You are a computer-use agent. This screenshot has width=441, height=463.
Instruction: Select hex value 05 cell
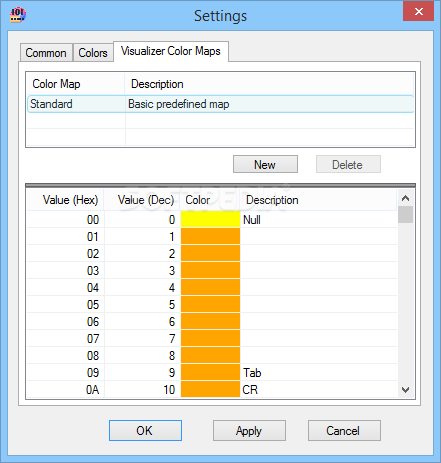click(65, 304)
